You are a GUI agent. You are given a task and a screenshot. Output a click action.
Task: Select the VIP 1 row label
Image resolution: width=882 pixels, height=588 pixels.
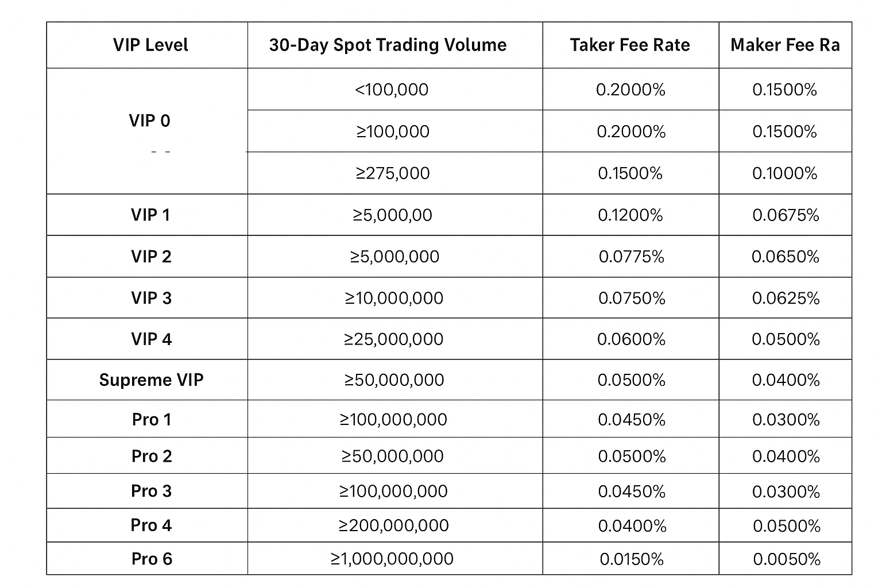coord(150,215)
